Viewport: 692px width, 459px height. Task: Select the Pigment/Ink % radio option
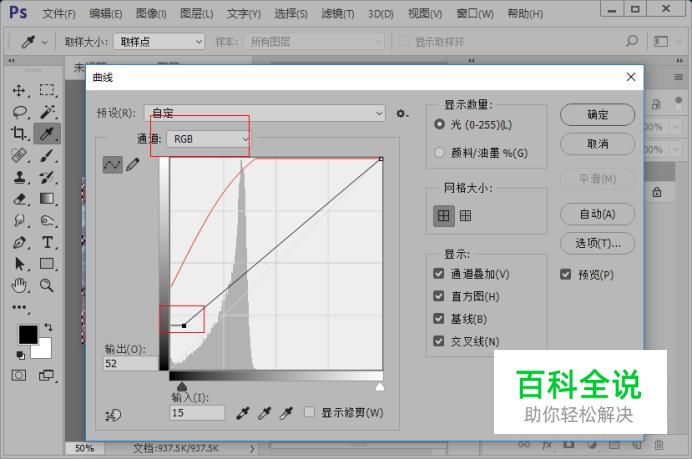point(439,153)
